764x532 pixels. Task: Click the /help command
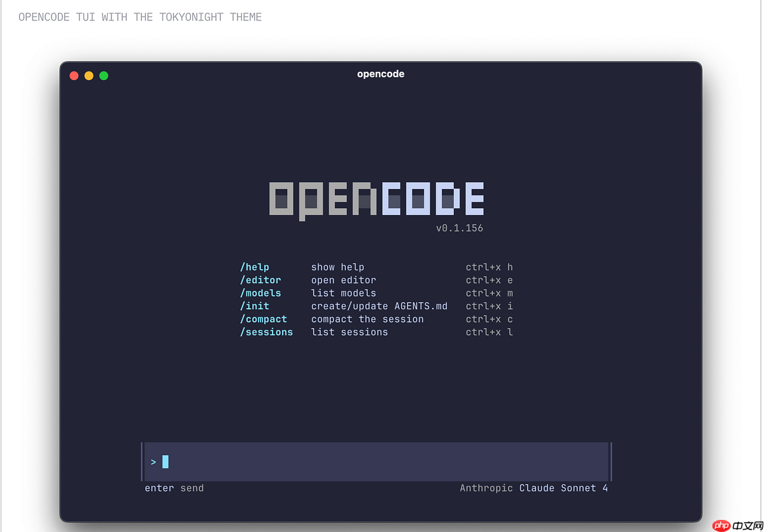point(255,267)
